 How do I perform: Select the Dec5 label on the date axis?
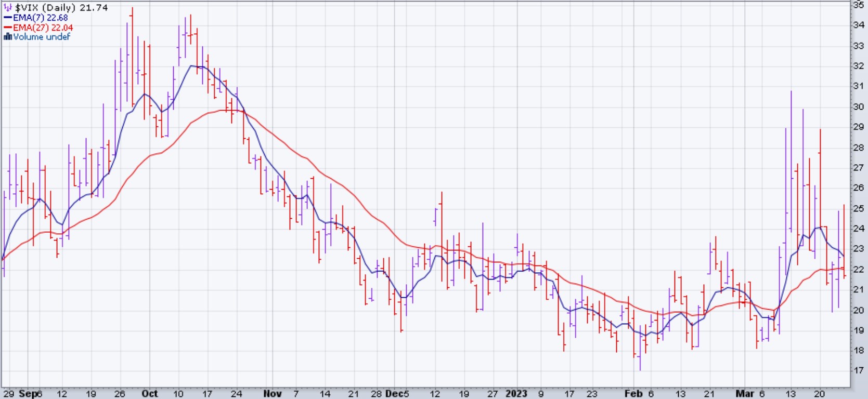[x=397, y=393]
